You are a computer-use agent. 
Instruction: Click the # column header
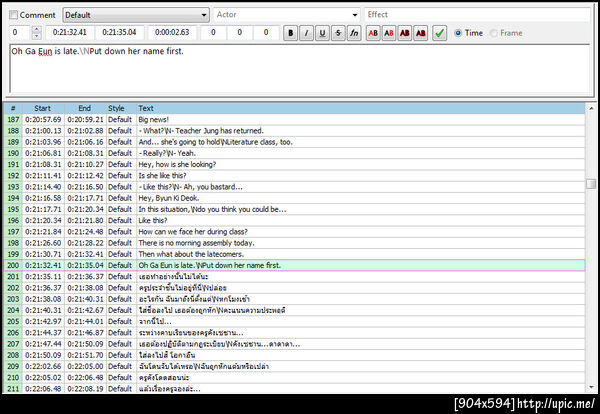point(13,108)
